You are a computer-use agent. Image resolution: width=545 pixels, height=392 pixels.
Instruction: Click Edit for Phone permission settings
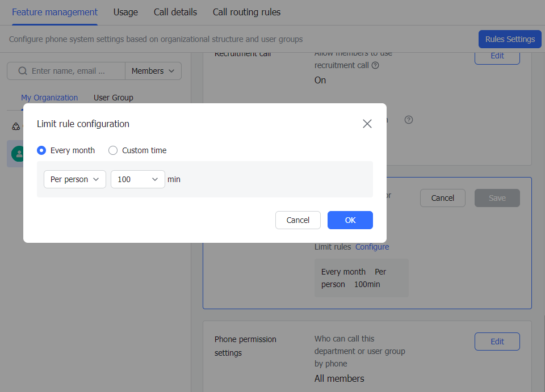coord(497,342)
